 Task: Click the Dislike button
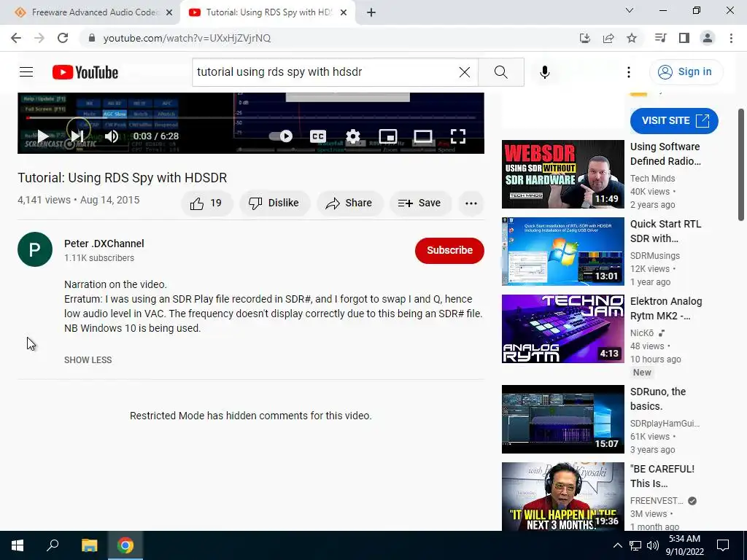[x=274, y=203]
